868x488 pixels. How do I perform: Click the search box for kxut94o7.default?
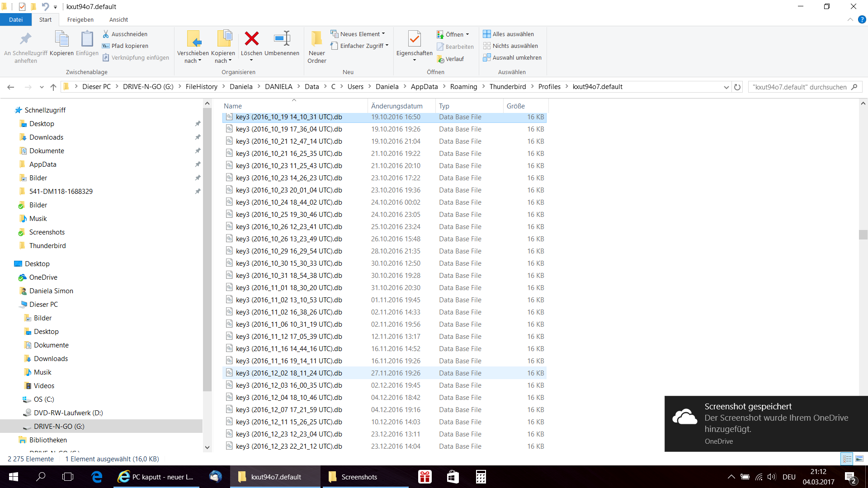(799, 87)
